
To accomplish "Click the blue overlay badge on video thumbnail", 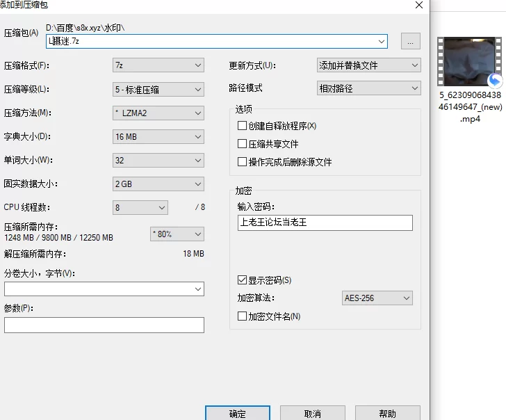I will 495,81.
